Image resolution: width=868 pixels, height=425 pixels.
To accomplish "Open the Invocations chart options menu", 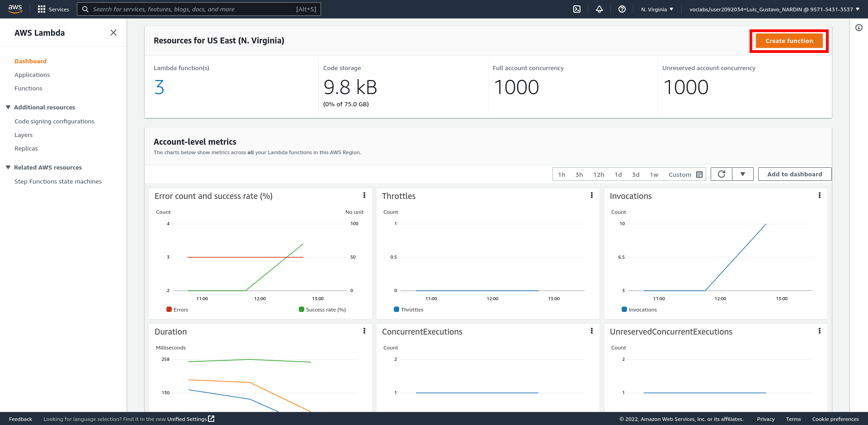I will [819, 195].
